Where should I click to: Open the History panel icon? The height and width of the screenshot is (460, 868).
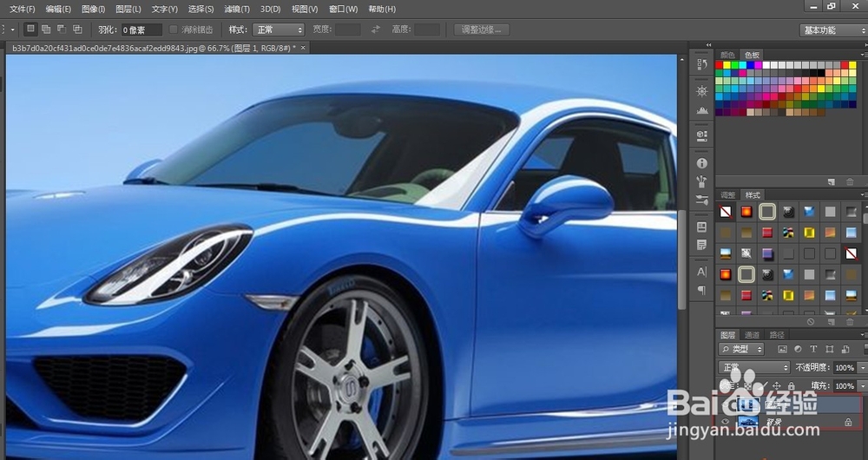point(702,64)
